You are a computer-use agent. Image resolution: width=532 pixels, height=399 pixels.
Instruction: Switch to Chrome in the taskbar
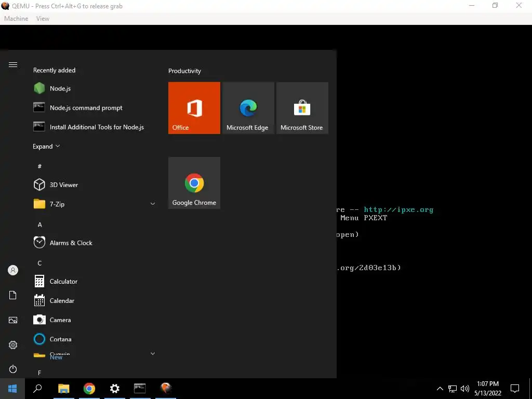[89, 389]
